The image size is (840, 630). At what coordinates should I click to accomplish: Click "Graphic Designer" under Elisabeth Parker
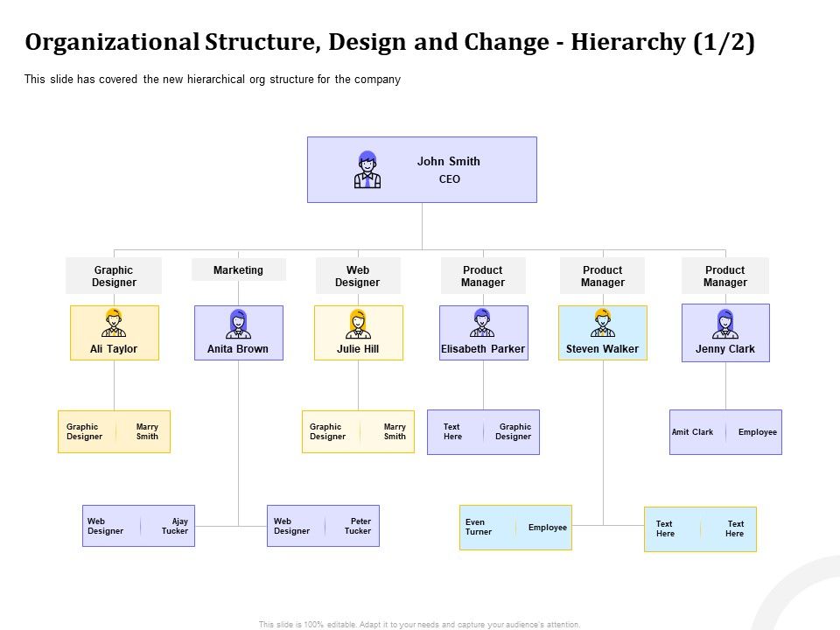(x=514, y=431)
